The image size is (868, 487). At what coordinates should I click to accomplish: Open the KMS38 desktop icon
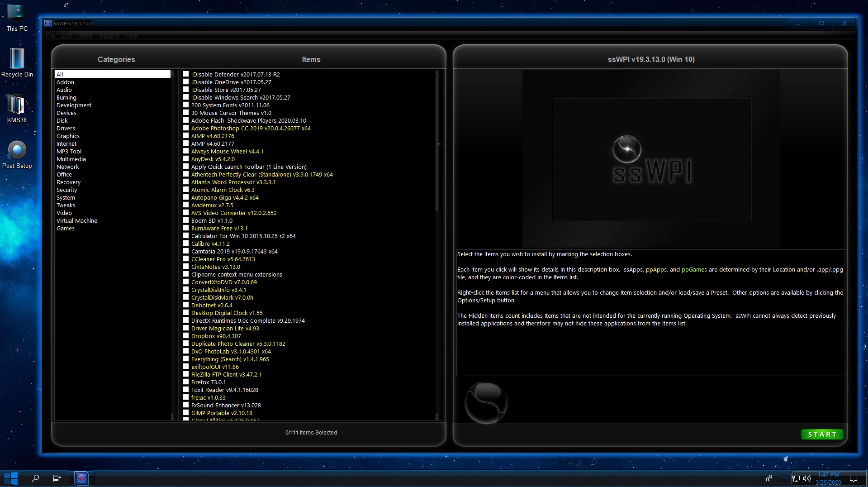[17, 109]
